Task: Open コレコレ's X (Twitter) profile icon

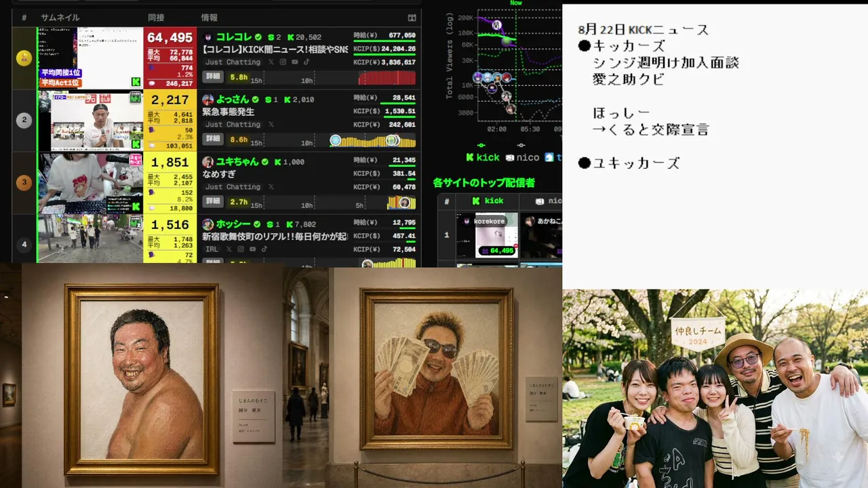Action: coord(271,62)
